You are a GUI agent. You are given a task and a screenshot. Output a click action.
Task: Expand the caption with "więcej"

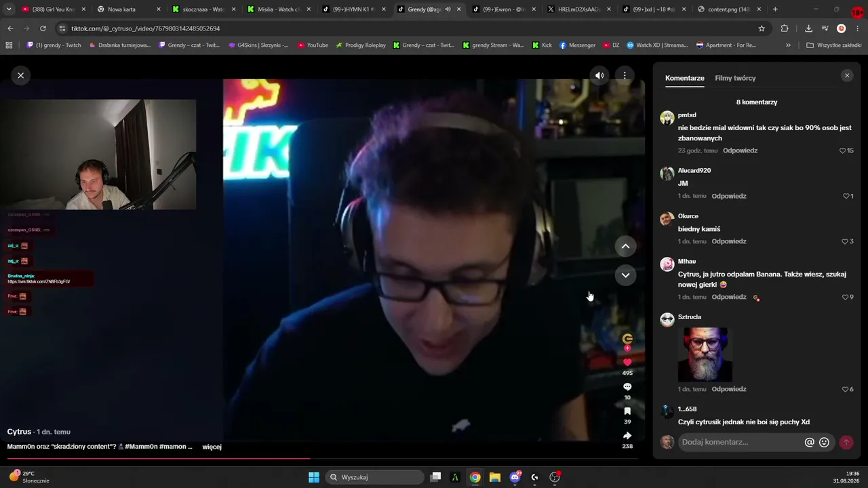212,447
